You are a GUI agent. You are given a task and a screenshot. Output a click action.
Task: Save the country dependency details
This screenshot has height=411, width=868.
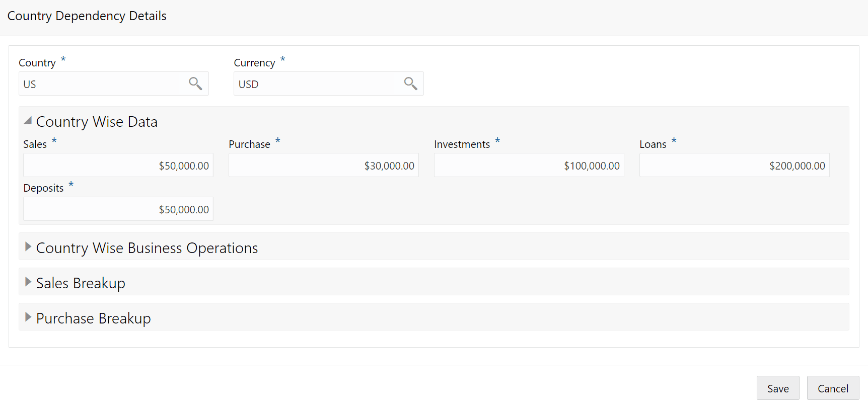pos(778,388)
